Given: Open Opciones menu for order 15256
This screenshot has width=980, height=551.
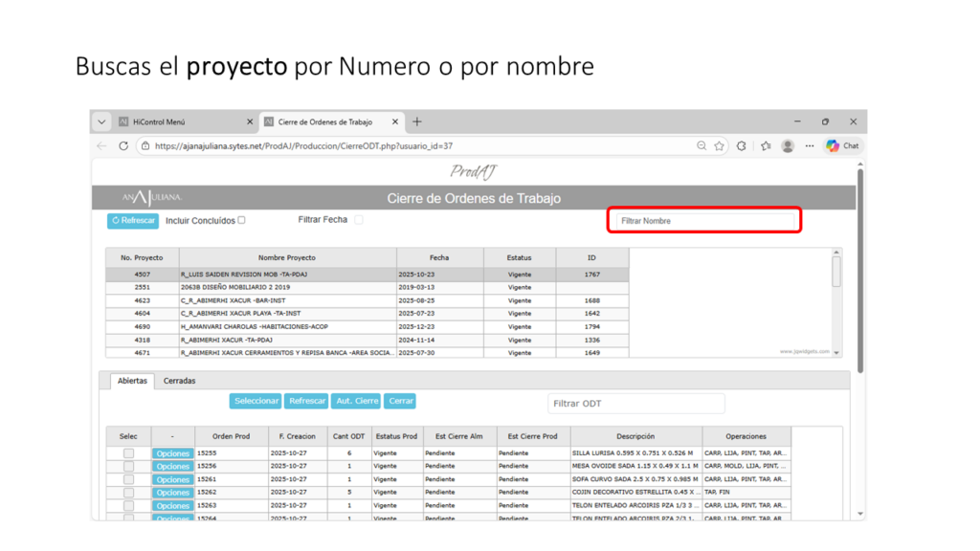Looking at the screenshot, I should coord(172,467).
